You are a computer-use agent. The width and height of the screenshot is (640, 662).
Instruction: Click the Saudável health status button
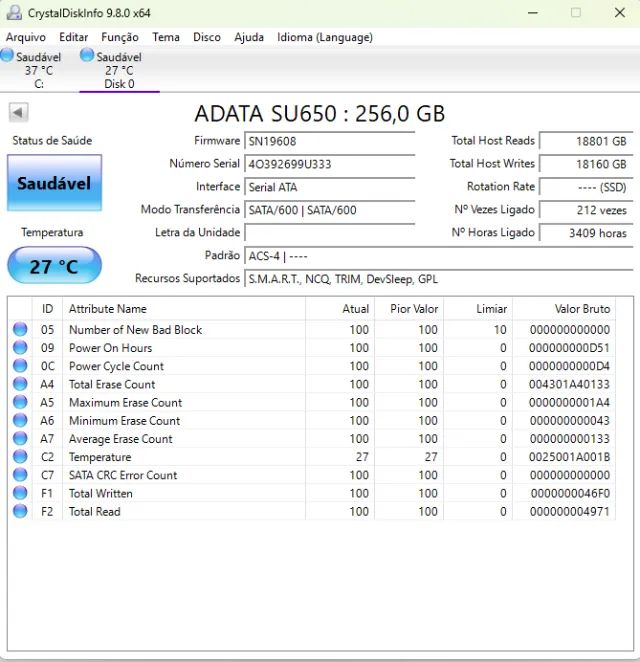coord(54,183)
